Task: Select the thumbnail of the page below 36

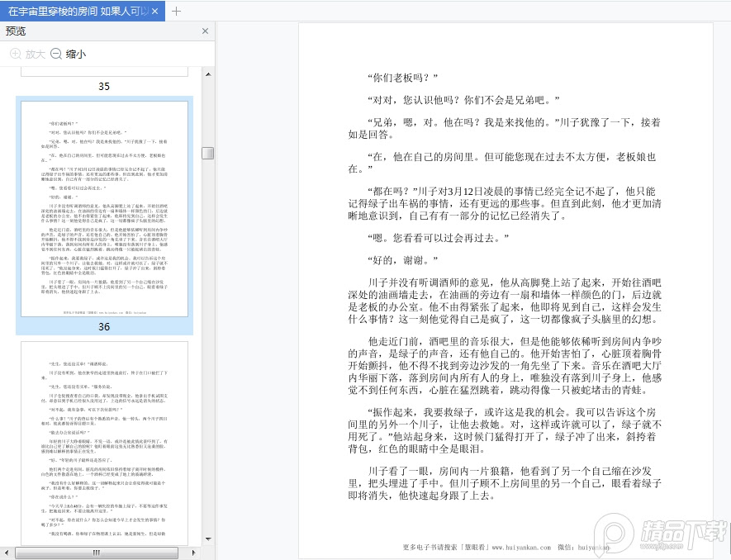Action: pos(104,443)
